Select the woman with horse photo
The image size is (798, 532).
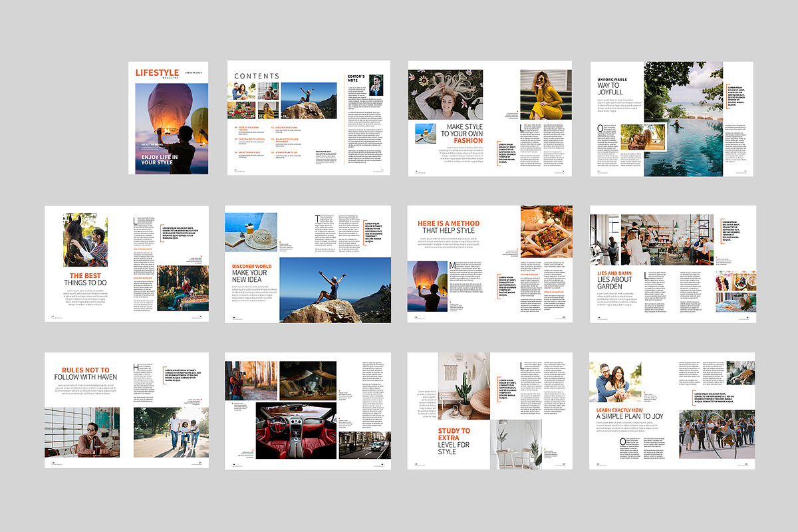tap(85, 240)
